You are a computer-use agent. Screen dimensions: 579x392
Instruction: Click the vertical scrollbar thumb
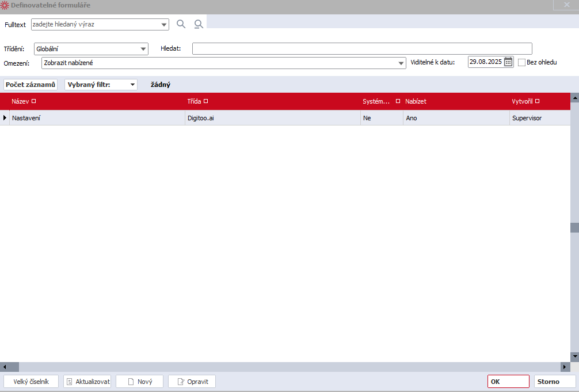(574, 227)
